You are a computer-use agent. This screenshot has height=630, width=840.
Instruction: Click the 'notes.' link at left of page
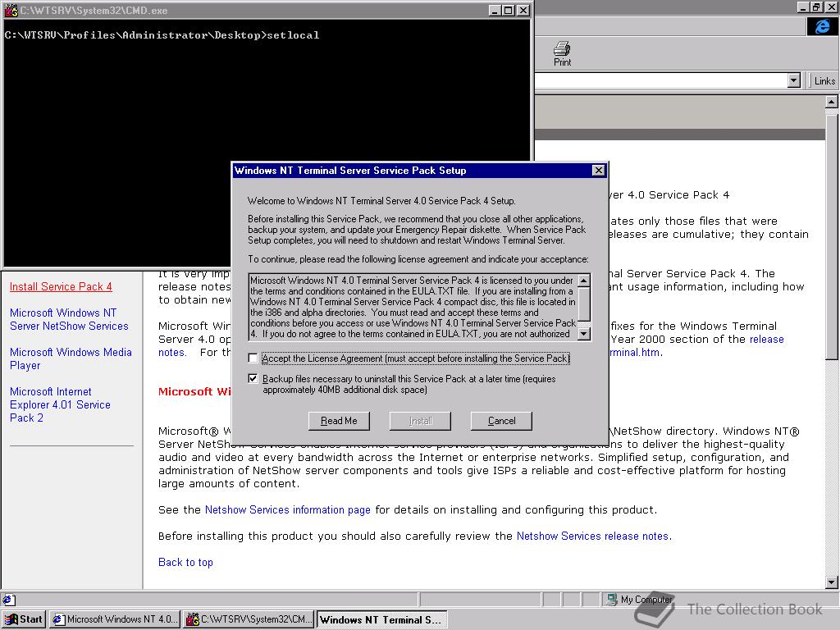172,353
